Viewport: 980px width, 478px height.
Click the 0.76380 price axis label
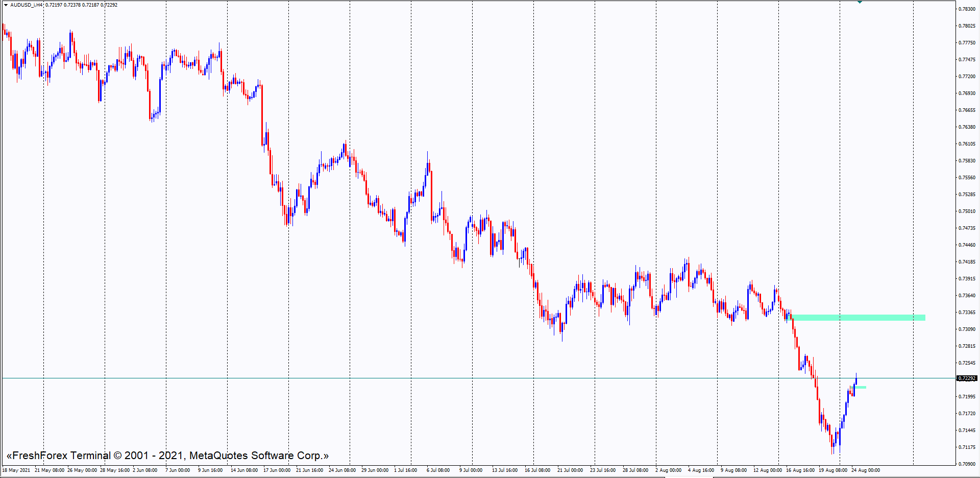point(967,127)
